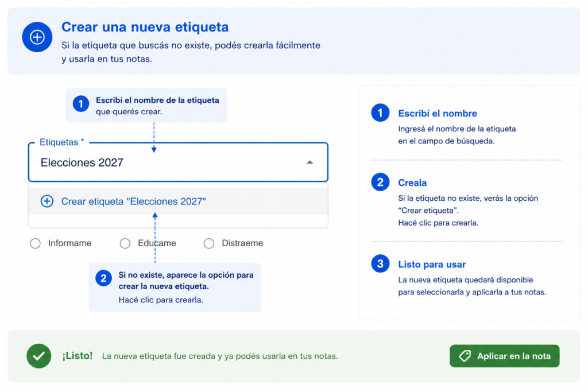Click the green checkmark icon next to ¡Listo!
The width and height of the screenshot is (588, 392).
39,356
